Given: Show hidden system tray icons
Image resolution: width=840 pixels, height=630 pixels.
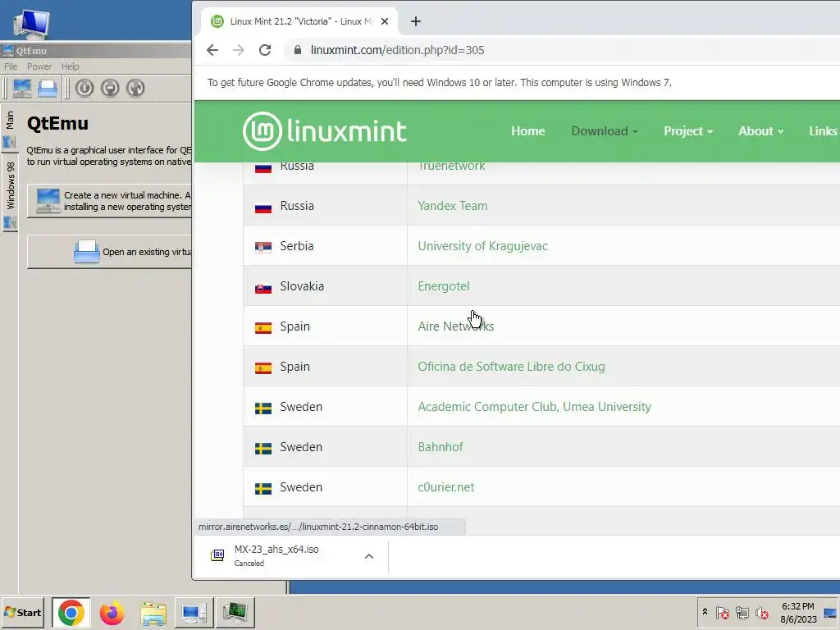Looking at the screenshot, I should [x=705, y=612].
